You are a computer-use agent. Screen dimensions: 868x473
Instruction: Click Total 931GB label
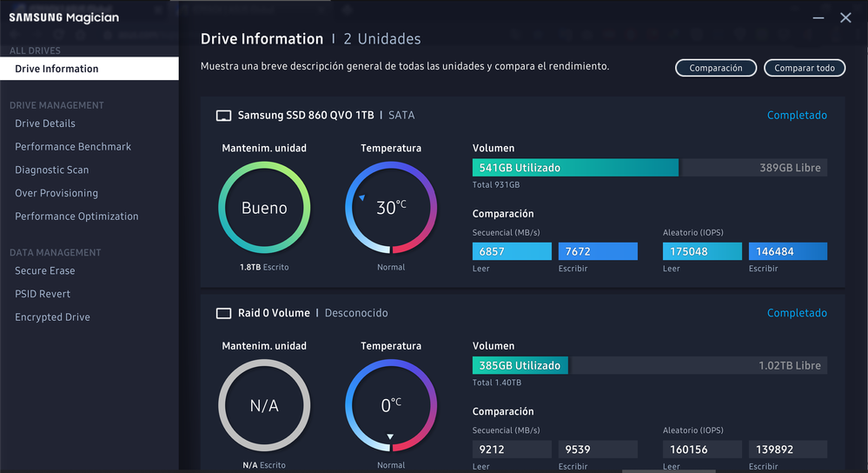[x=496, y=185]
